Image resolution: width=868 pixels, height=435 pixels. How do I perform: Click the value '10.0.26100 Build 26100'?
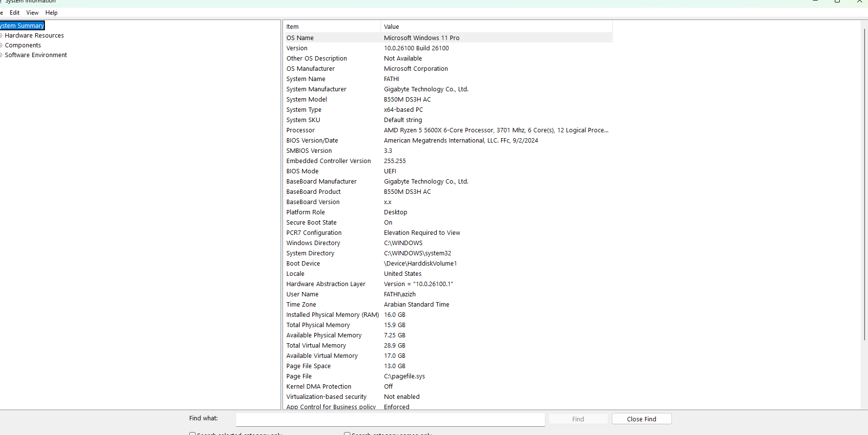416,48
